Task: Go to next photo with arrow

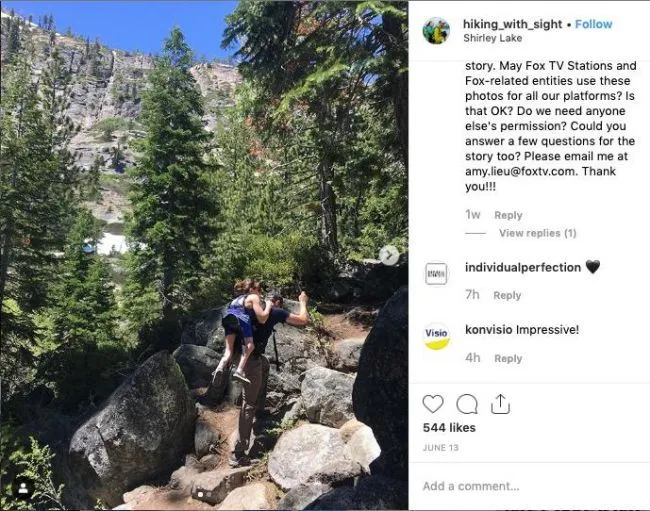Action: pos(389,256)
